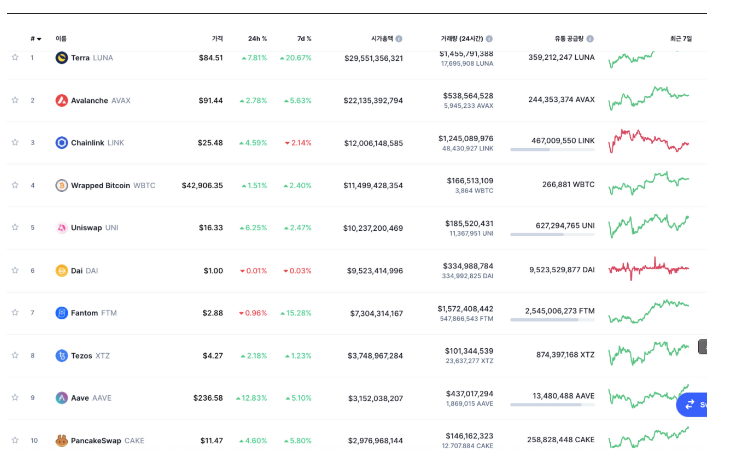The image size is (730, 473).
Task: Open Chainlink red 7-day sparkline chart
Action: point(649,141)
